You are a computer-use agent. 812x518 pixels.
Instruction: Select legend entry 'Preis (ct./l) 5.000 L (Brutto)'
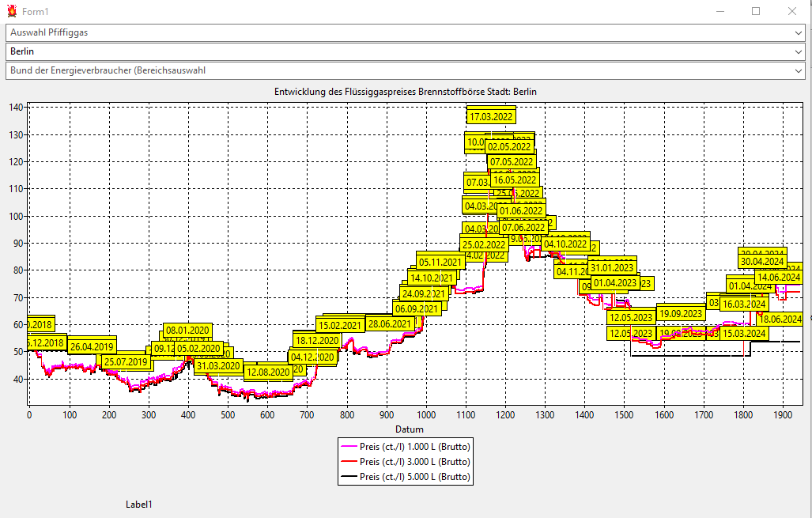coord(415,477)
